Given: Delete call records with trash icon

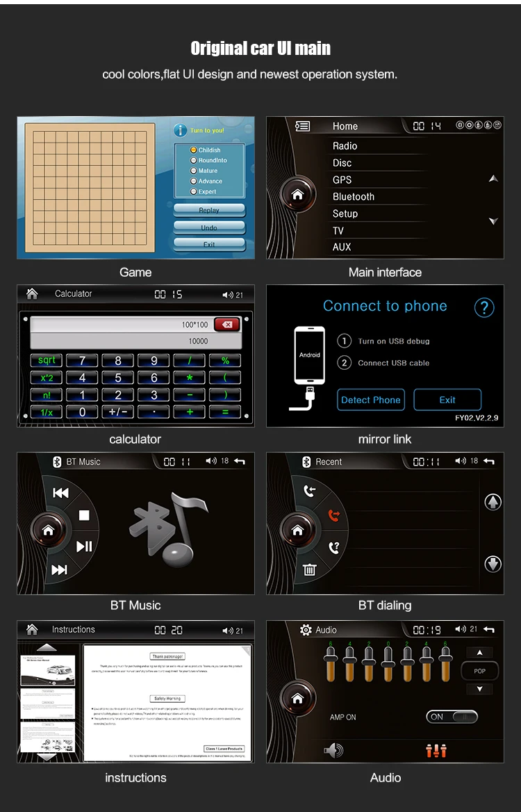Looking at the screenshot, I should tap(309, 569).
